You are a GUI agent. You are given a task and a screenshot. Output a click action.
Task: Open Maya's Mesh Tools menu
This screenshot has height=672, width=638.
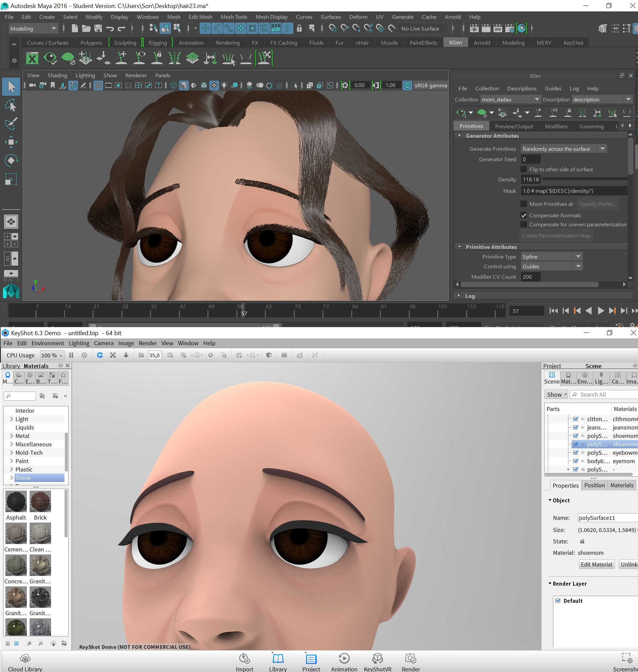click(234, 17)
